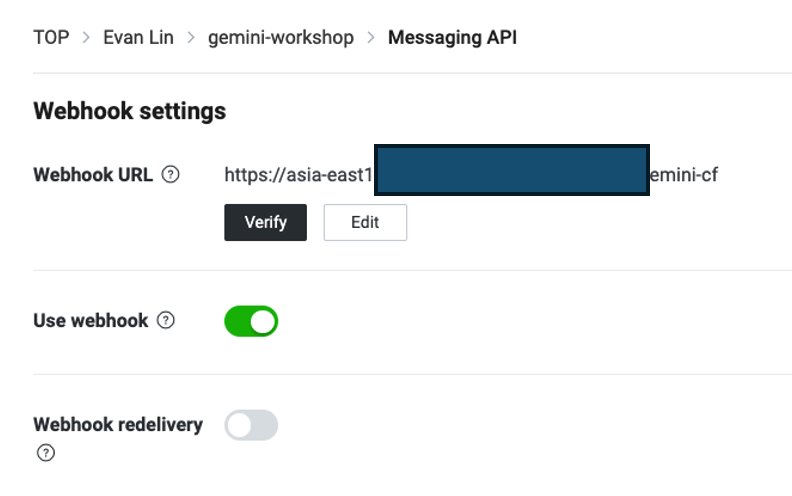Verify the webhook URL
Viewport: 792px width, 496px height.
266,222
